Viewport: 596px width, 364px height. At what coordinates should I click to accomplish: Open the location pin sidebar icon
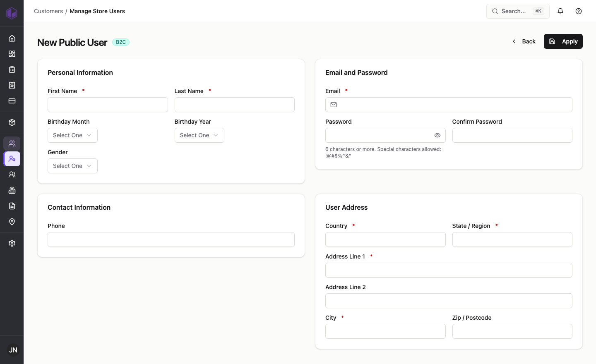[x=12, y=222]
